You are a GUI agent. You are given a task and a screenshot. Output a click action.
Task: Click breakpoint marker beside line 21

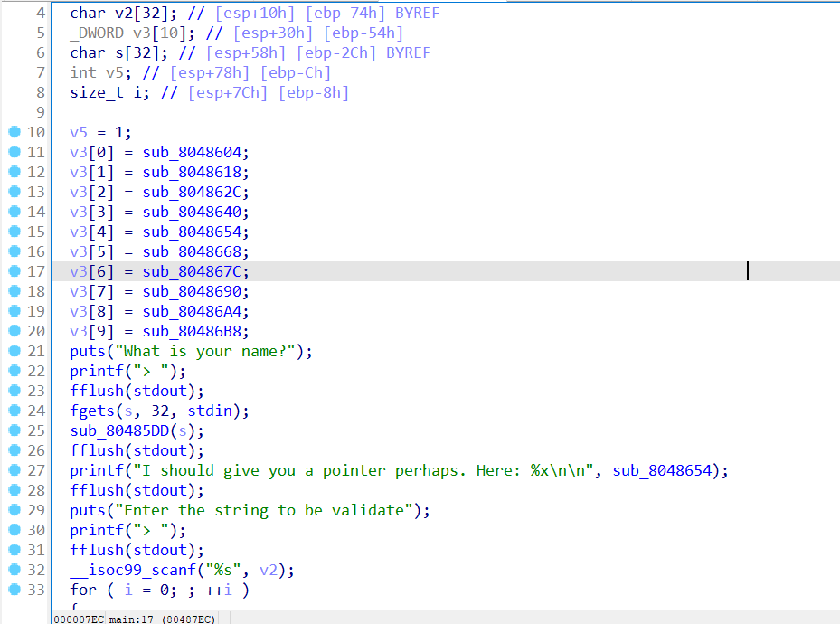pos(14,351)
